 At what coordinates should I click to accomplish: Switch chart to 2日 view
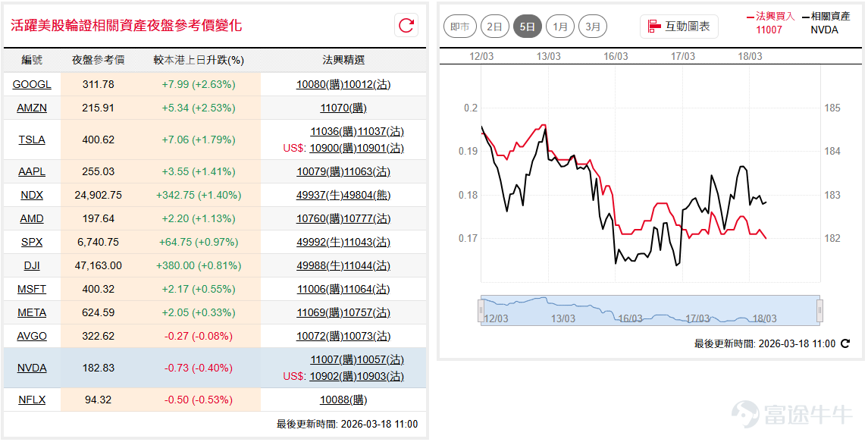coord(494,27)
